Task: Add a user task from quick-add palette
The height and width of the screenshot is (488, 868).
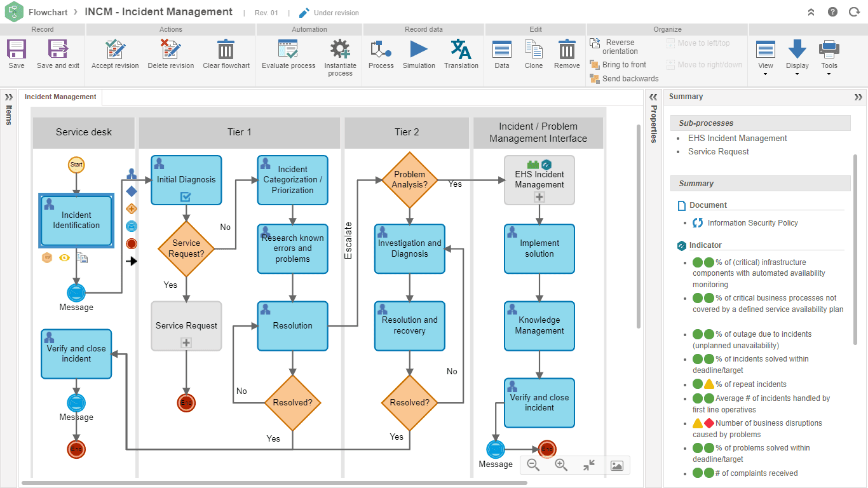Action: [x=132, y=173]
